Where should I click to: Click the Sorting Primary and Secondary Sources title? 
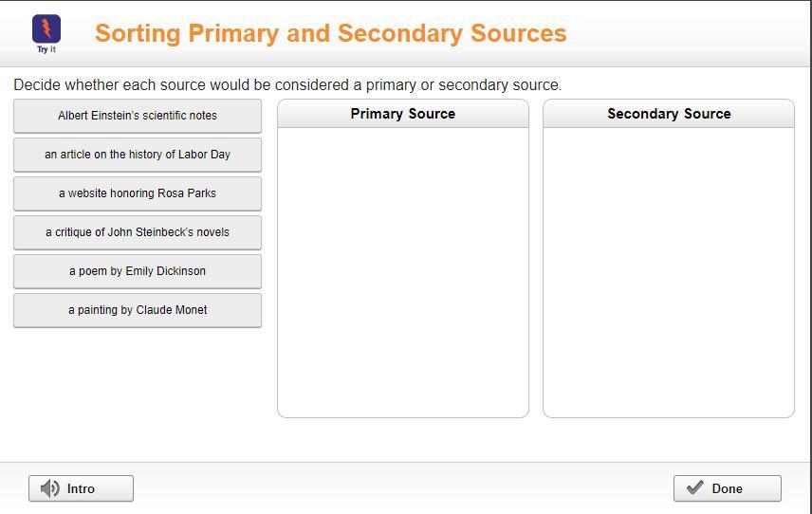[x=331, y=33]
